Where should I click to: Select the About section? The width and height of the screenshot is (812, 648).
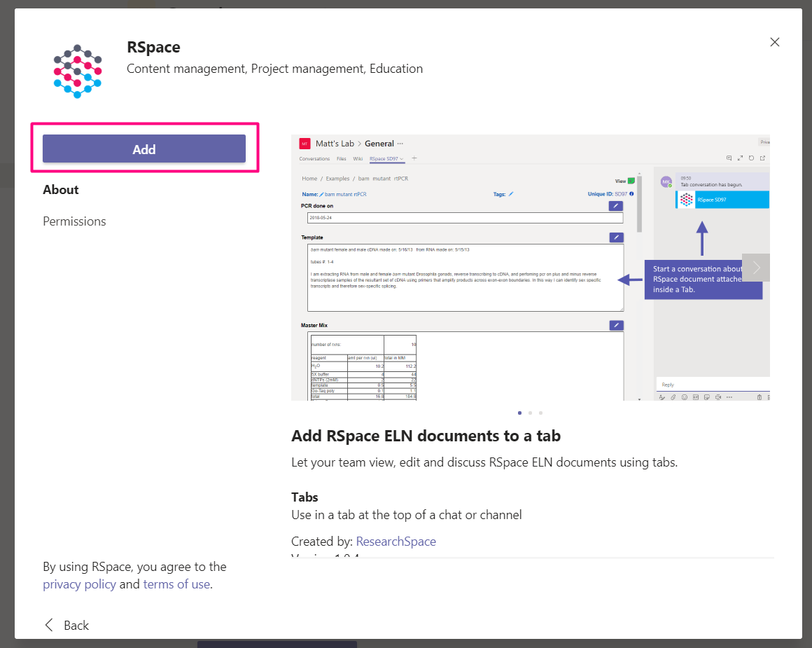[x=61, y=190]
